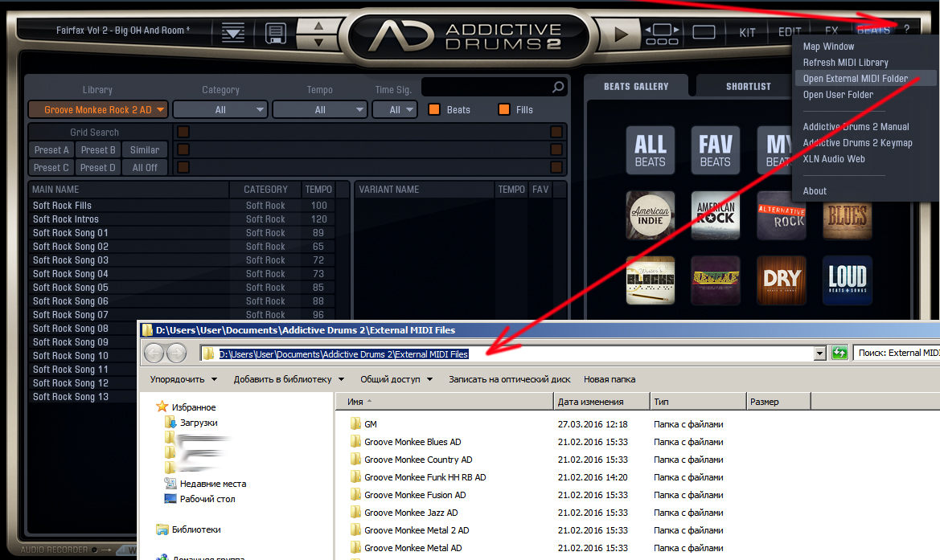Screen dimensions: 940x560
Task: Choose Open User Folder menu entry
Action: [x=838, y=95]
